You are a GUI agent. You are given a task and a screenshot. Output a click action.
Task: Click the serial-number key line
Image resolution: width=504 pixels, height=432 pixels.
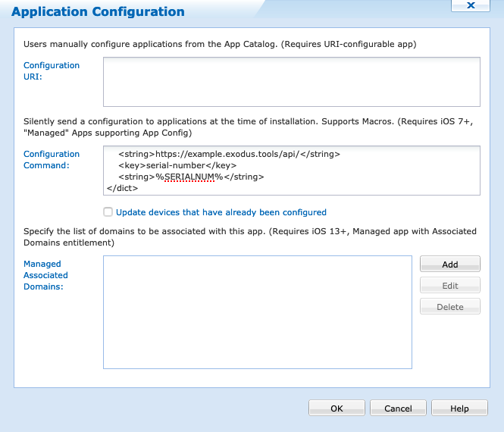(177, 165)
